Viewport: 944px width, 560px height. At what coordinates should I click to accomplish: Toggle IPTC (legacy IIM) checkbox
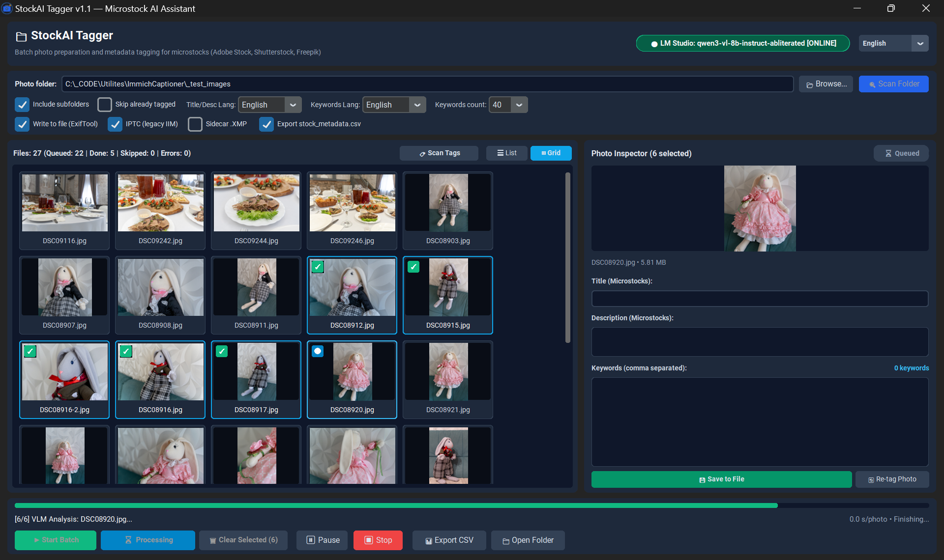pos(115,124)
